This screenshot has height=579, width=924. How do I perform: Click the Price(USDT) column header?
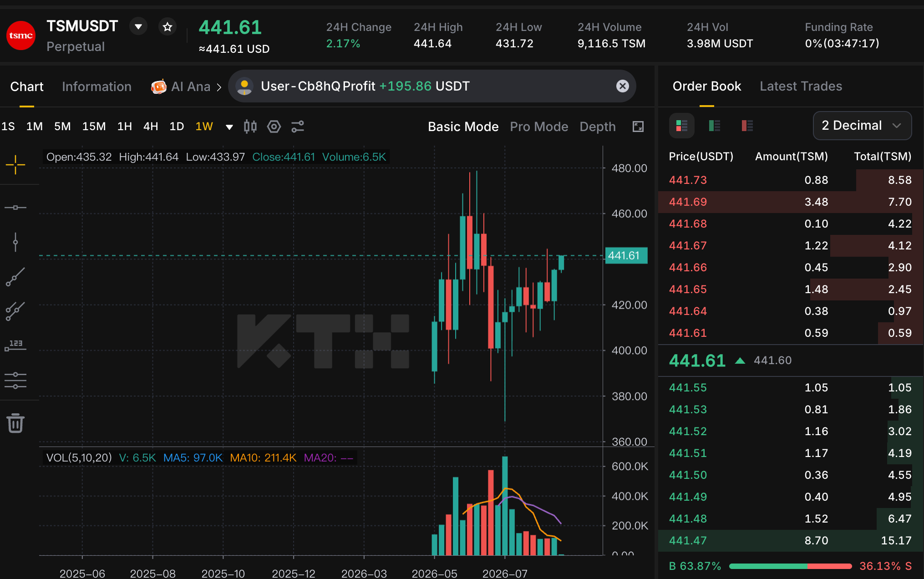click(701, 157)
